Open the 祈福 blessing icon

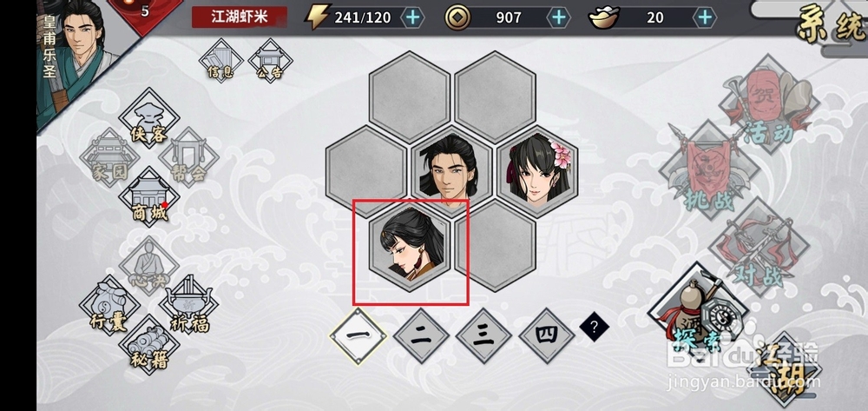coord(188,305)
